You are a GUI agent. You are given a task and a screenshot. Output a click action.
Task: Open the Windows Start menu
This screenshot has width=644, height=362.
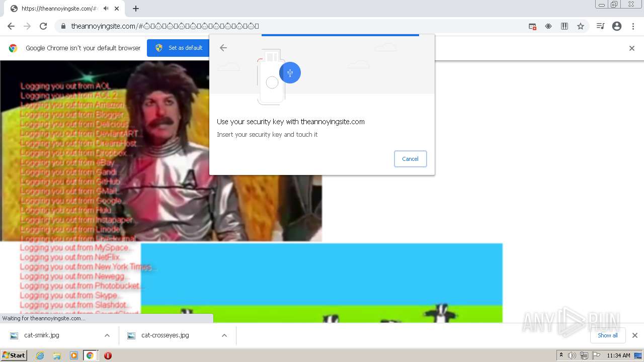14,355
